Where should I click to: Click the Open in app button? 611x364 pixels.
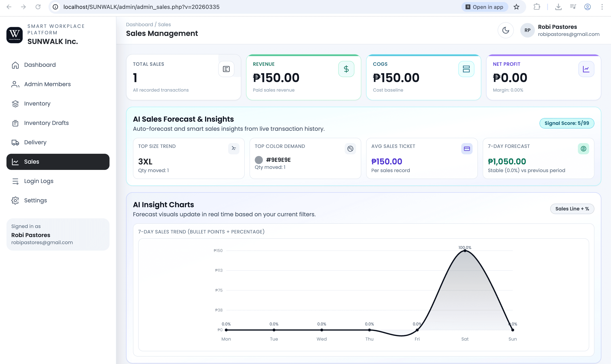pos(485,7)
